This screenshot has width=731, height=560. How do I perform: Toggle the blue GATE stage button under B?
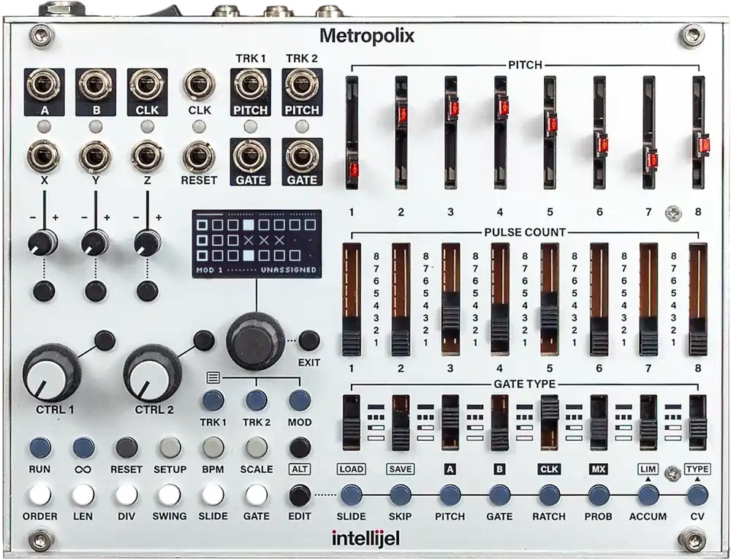pos(500,495)
